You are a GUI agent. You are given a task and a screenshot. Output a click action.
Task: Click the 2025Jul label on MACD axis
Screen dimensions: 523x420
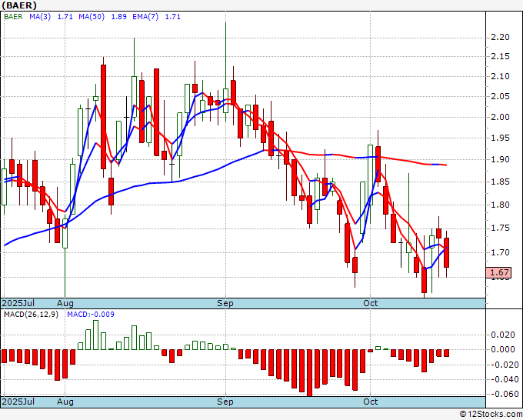18,402
